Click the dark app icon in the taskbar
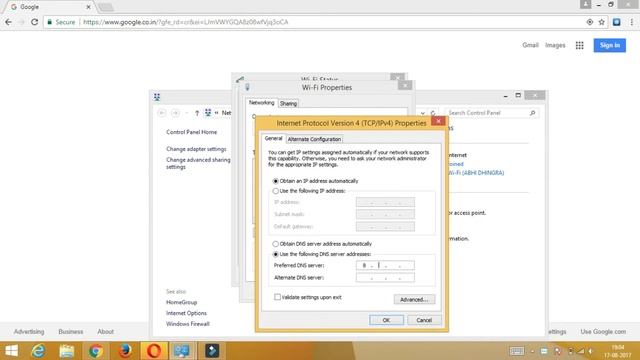640x360 pixels. pos(212,351)
